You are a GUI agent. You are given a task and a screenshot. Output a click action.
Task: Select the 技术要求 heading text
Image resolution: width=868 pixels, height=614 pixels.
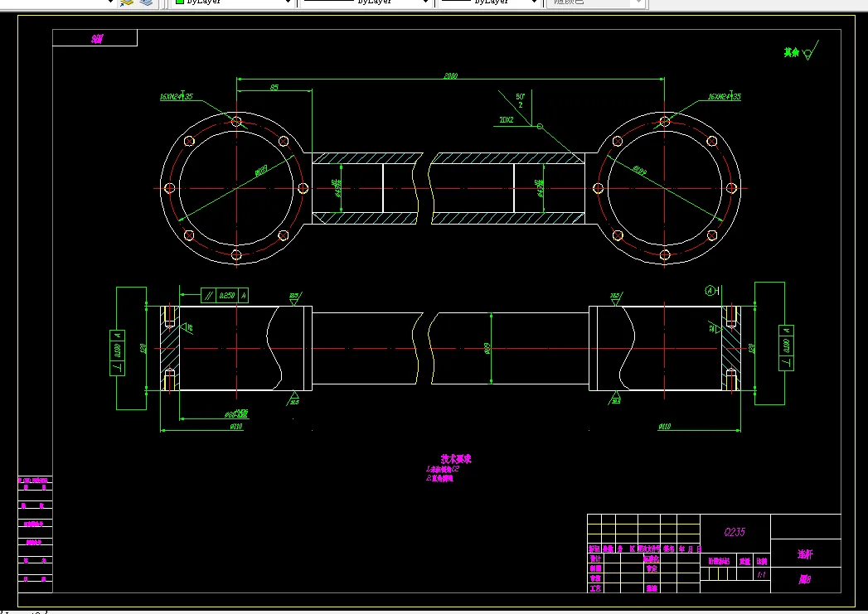[456, 459]
